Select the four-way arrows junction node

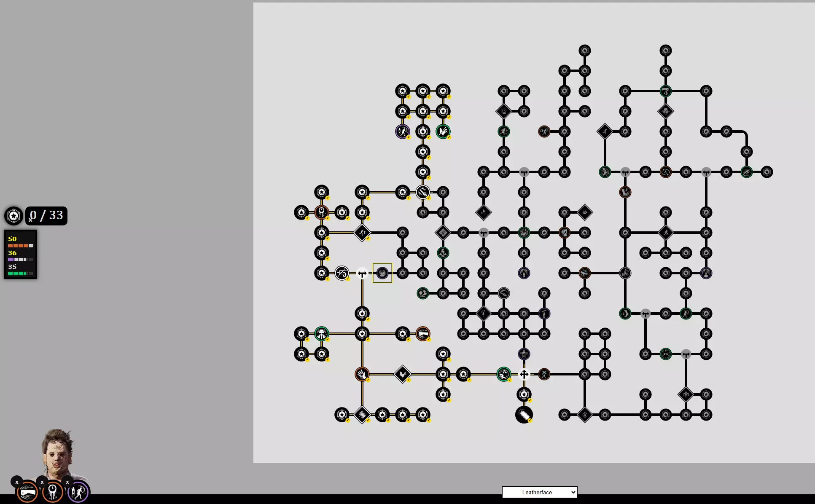(x=524, y=374)
